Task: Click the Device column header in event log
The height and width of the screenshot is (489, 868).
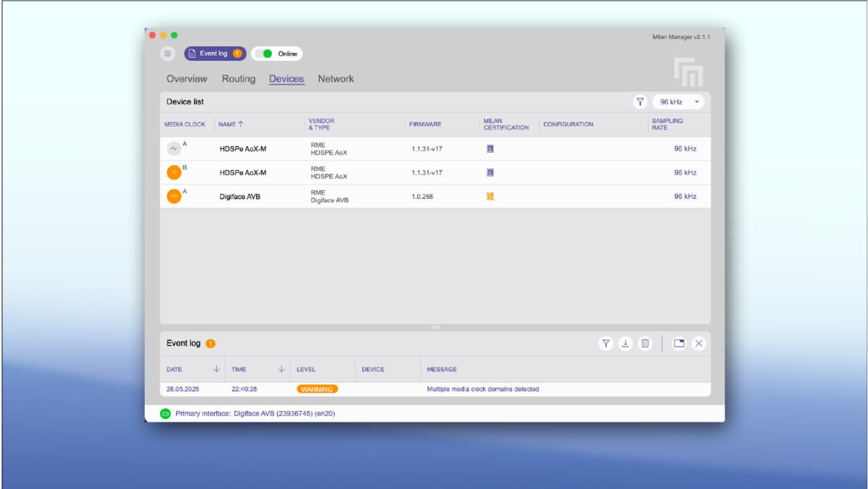Action: pyautogui.click(x=373, y=370)
